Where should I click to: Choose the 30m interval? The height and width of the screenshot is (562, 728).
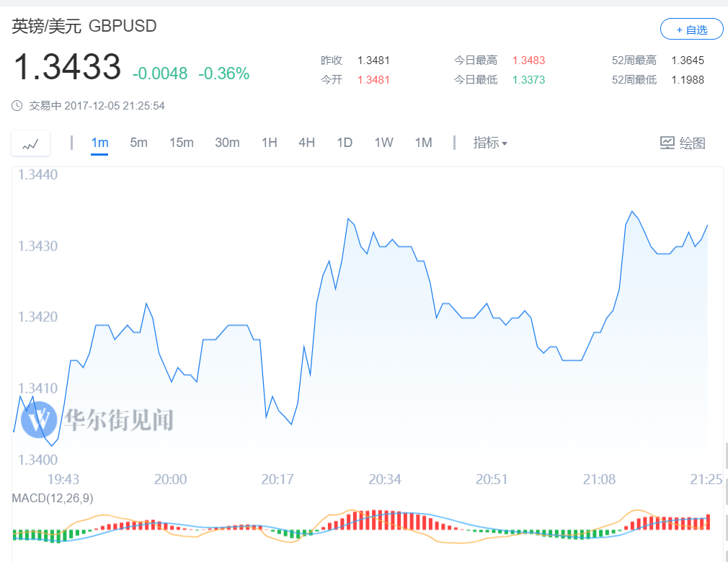227,143
